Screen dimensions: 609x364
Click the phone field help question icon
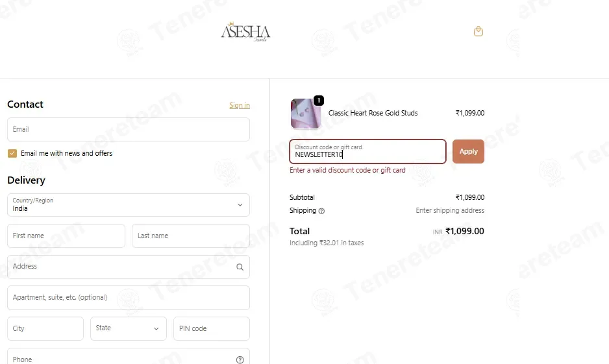point(240,359)
